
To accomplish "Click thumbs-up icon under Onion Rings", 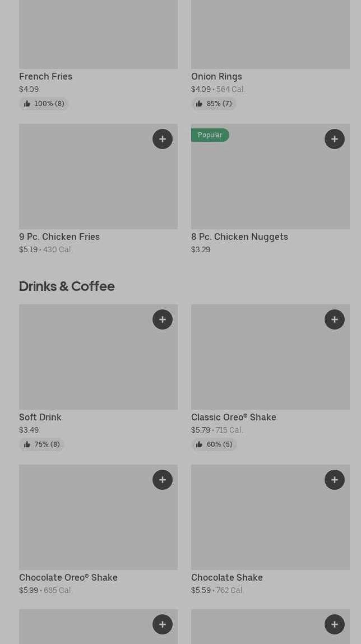I will pos(199,104).
